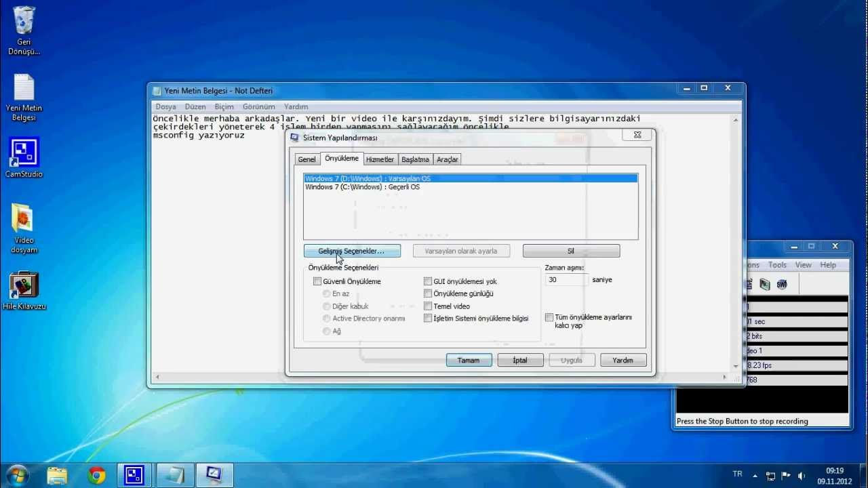Image resolution: width=868 pixels, height=488 pixels.
Task: Switch to Notepad in the taskbar
Action: click(175, 475)
